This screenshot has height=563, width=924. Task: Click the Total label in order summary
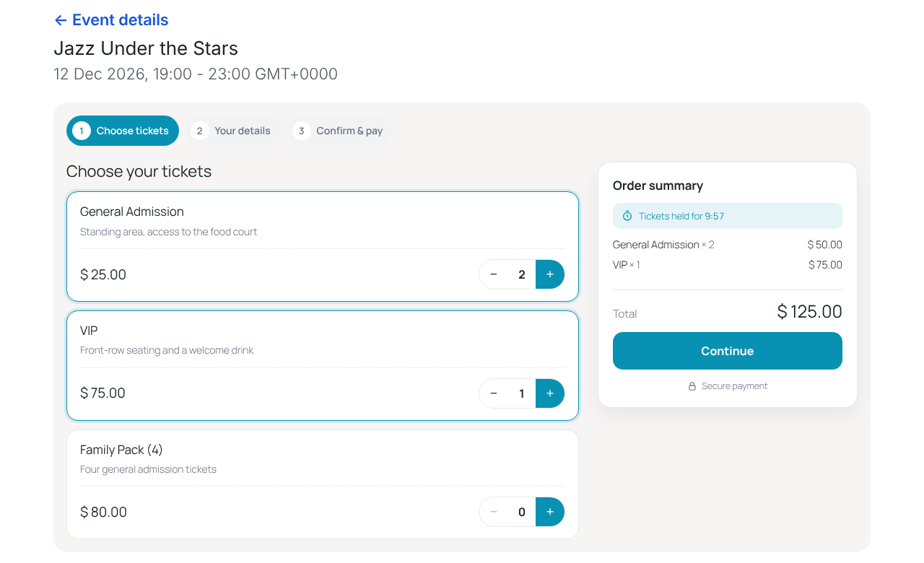pos(624,314)
